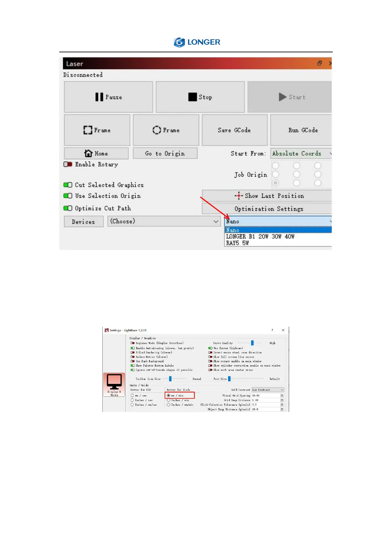This screenshot has height=554, width=392.
Task: Choose highlighted Nano in dropdown list
Action: 278,230
